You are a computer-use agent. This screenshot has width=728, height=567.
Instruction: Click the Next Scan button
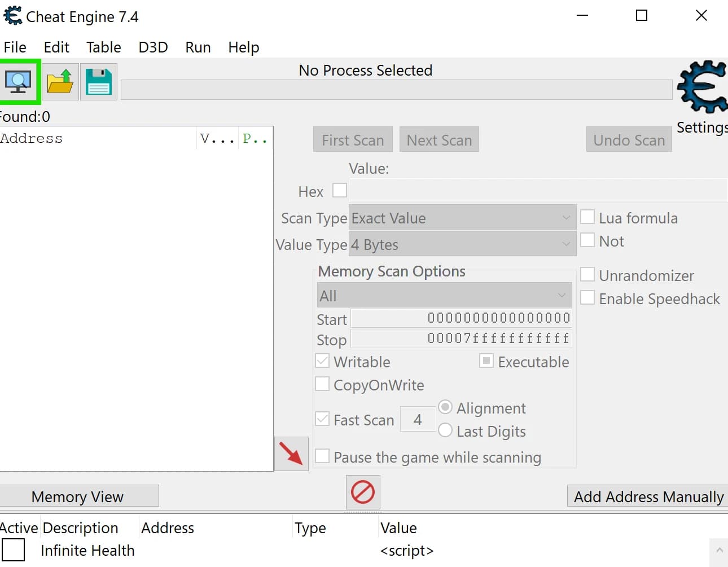click(439, 139)
